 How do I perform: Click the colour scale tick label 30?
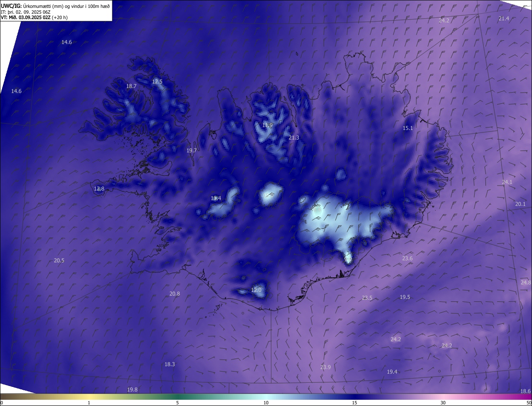tap(443, 403)
